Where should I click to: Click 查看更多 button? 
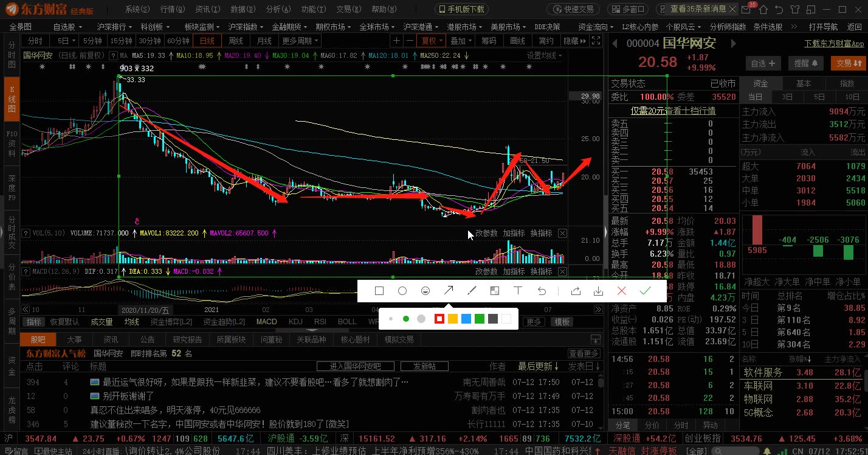click(584, 353)
